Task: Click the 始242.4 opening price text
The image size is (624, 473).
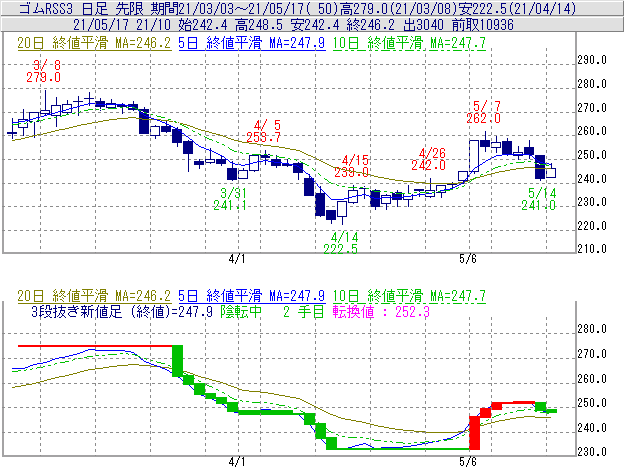Action: pos(203,25)
